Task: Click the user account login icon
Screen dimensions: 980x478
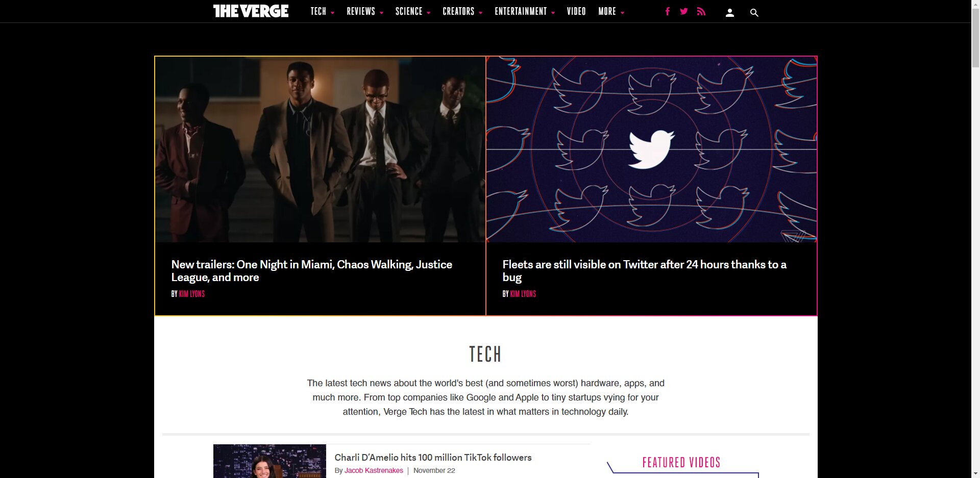Action: point(730,13)
